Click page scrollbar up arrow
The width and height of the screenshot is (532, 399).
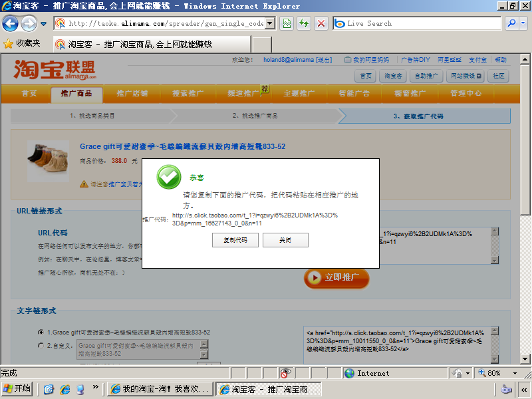(x=525, y=59)
